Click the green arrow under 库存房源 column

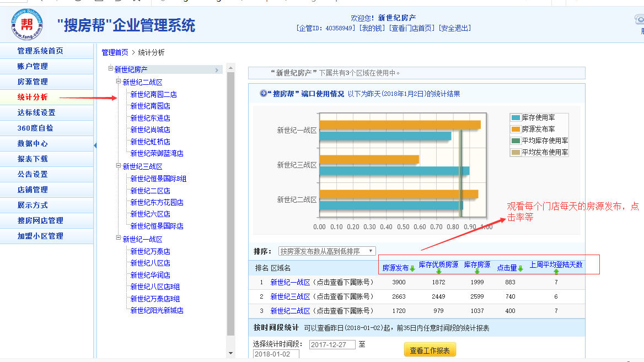[x=477, y=271]
